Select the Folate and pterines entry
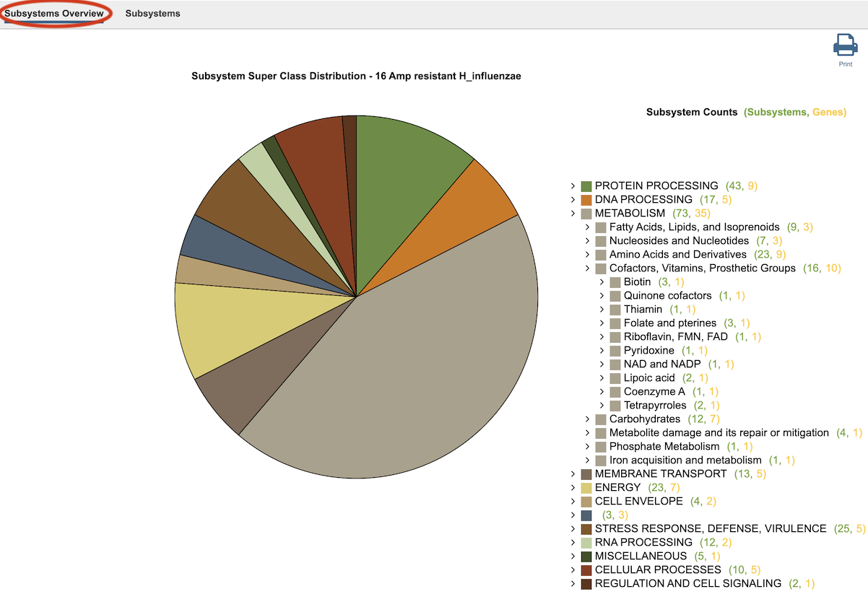868x607 pixels. coord(670,323)
